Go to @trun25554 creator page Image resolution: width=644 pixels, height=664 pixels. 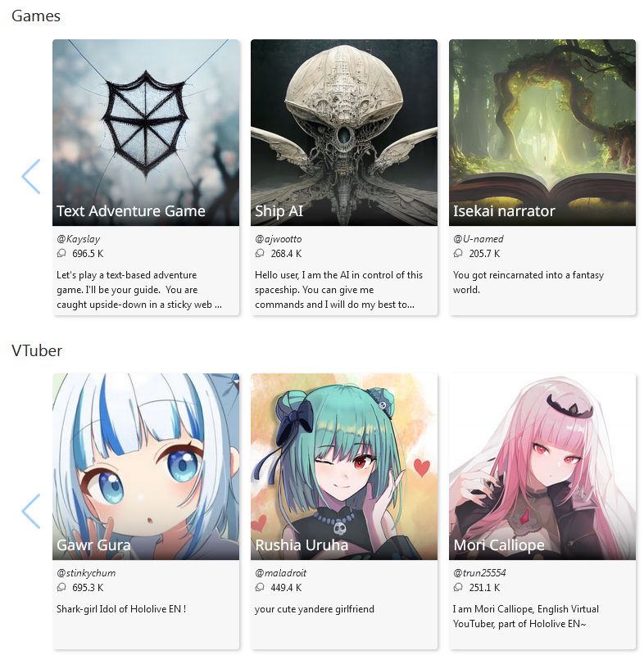coord(479,573)
